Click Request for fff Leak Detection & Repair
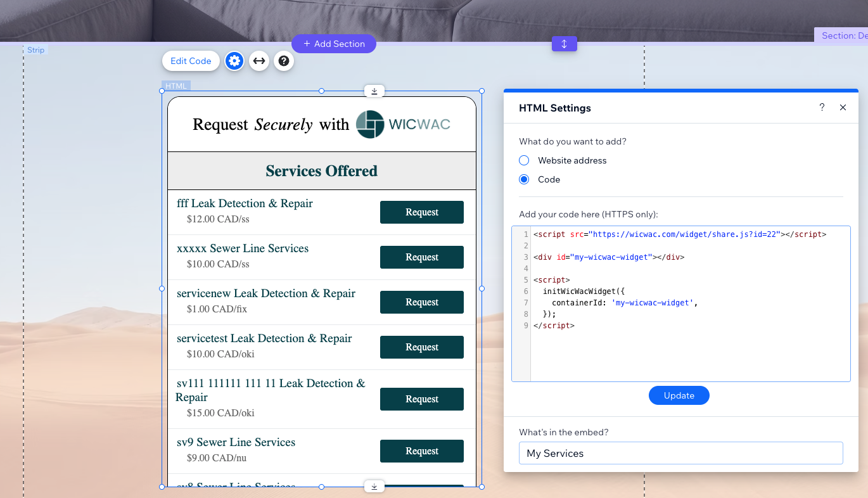The height and width of the screenshot is (498, 868). coord(421,212)
